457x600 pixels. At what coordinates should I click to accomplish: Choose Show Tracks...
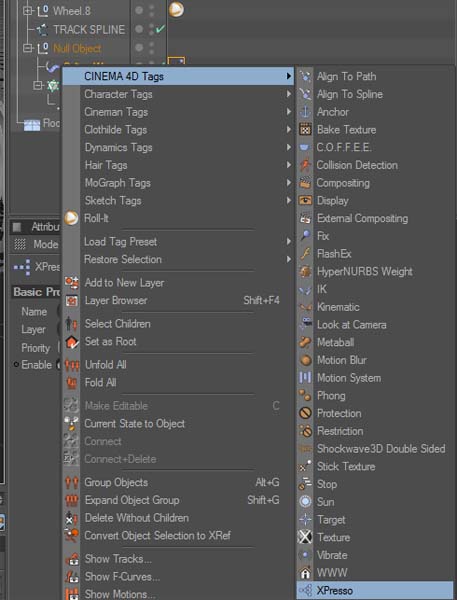click(x=178, y=559)
